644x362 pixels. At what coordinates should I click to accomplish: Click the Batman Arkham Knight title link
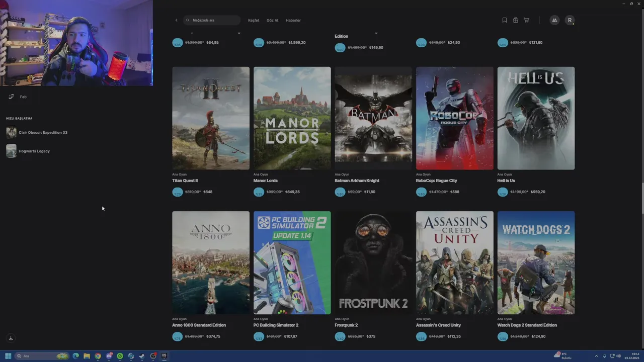(x=357, y=180)
